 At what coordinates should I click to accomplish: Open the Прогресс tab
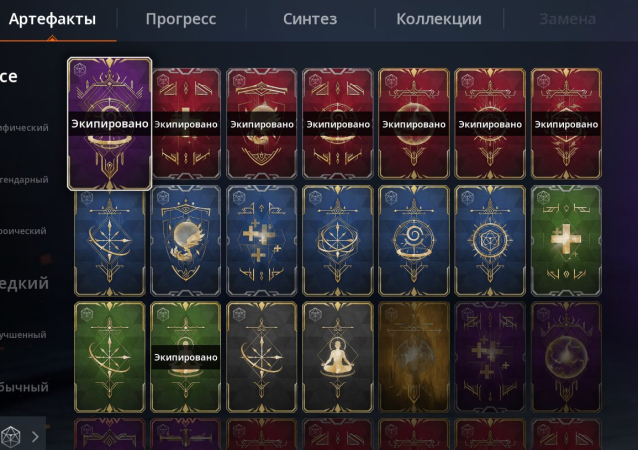[x=181, y=19]
